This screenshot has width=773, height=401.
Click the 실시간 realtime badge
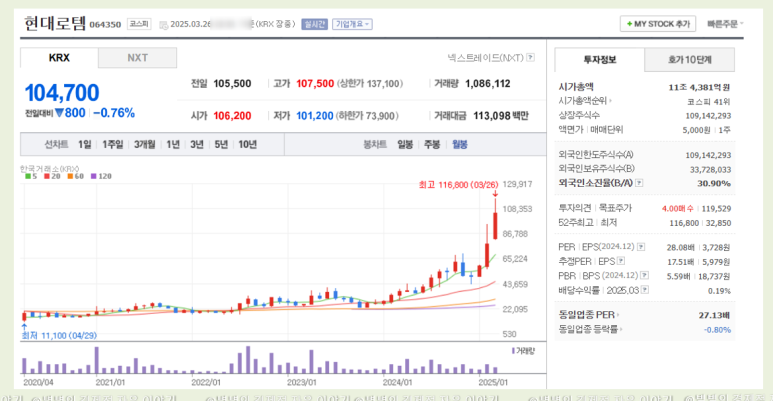click(315, 24)
